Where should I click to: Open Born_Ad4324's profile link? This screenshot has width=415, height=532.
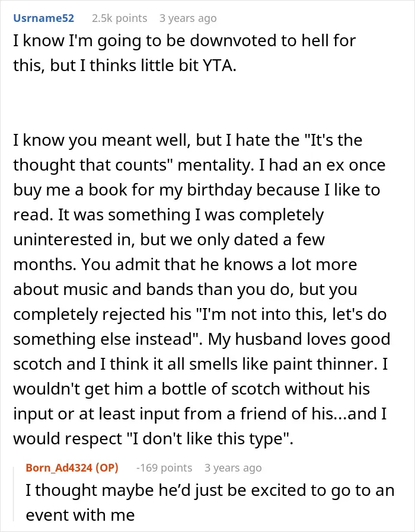[x=59, y=468]
